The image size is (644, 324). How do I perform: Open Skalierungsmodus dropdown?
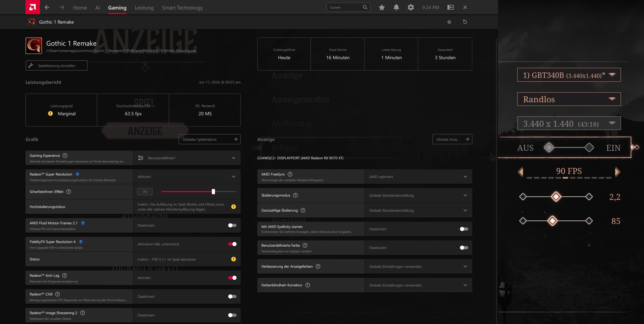(x=418, y=195)
